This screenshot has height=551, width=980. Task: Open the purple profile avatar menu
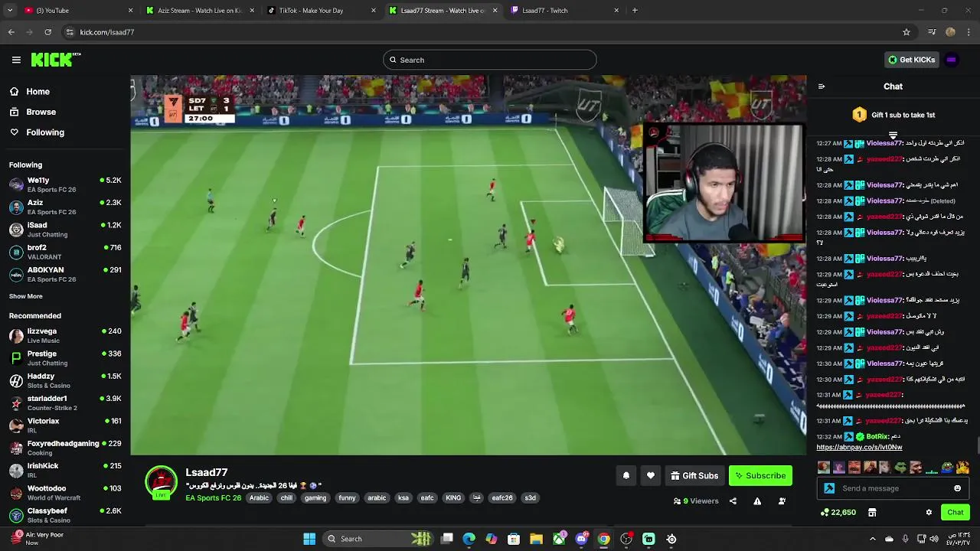tap(952, 60)
